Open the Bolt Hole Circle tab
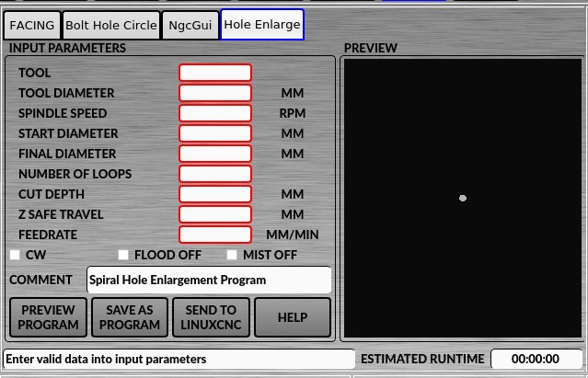Screen dimensions: 588x378 [x=111, y=25]
